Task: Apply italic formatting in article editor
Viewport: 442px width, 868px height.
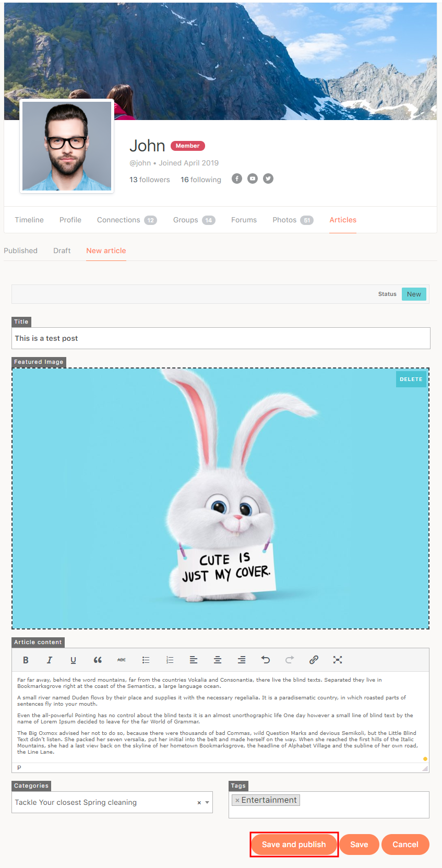Action: [x=50, y=660]
